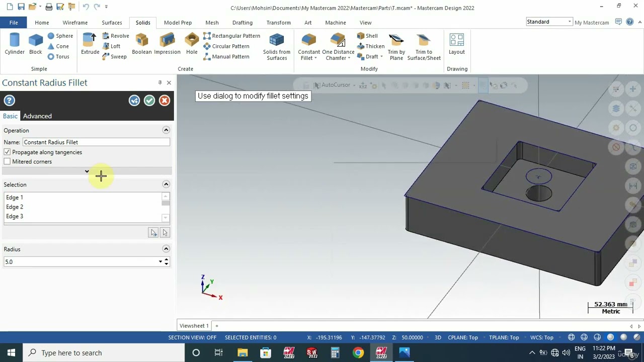The image size is (644, 362).
Task: Toggle the 3D mode in status bar
Action: 438,337
